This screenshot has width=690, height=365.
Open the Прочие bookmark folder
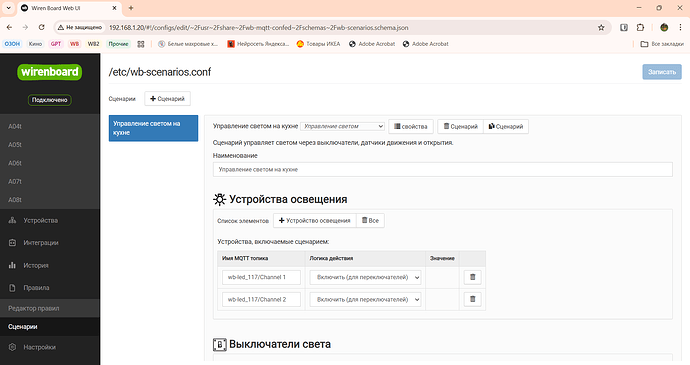coord(118,44)
